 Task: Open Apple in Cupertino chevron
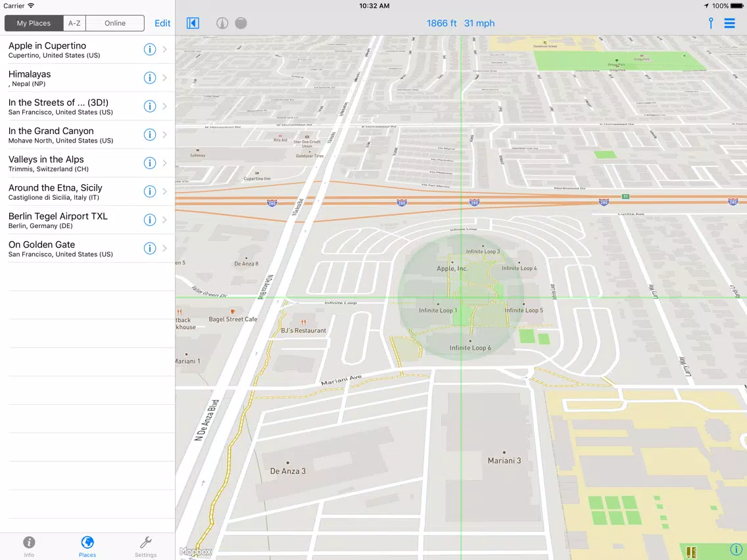164,49
